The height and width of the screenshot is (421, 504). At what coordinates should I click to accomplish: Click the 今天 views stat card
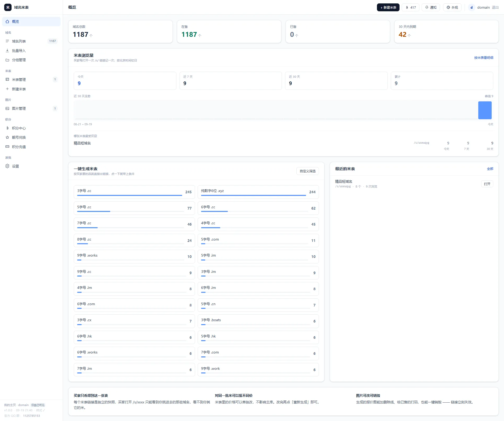(125, 81)
